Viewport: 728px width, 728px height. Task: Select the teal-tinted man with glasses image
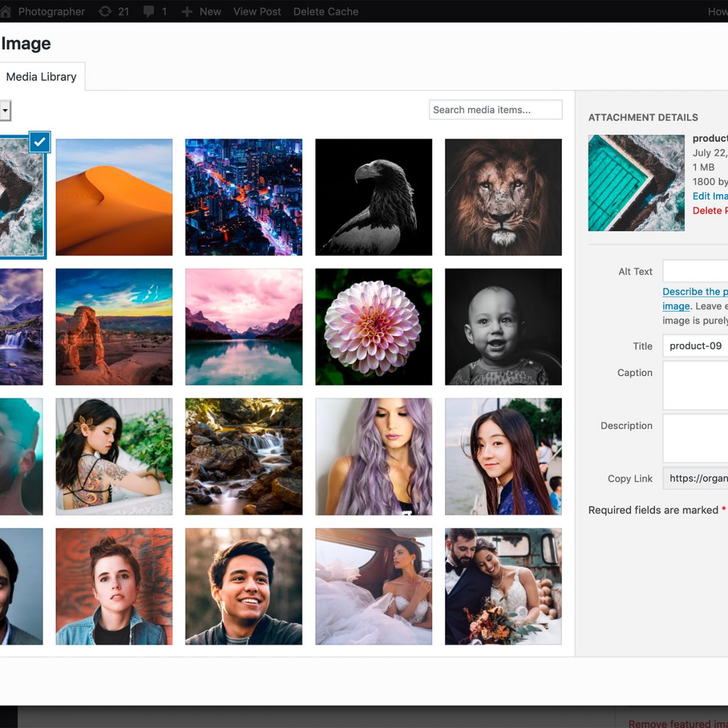coord(21,457)
